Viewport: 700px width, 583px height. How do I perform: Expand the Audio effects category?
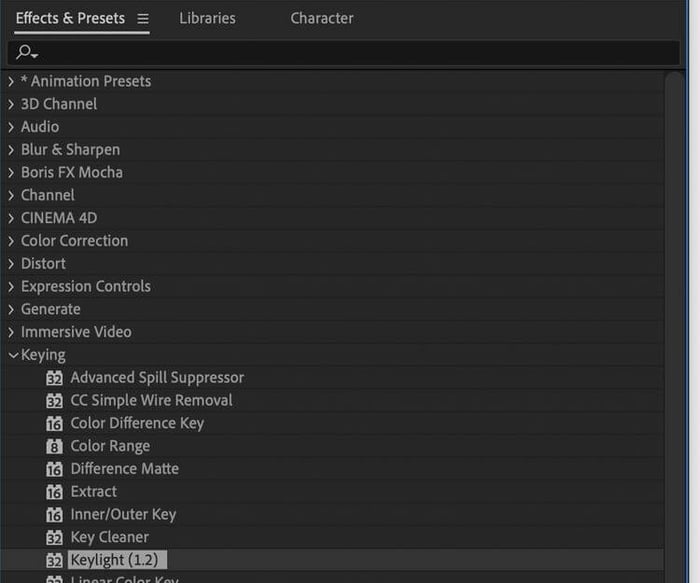click(11, 127)
